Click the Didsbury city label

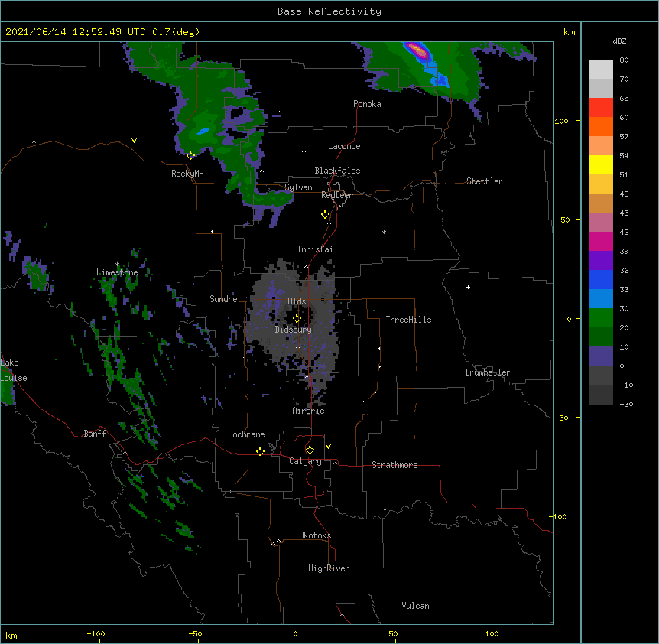click(294, 330)
